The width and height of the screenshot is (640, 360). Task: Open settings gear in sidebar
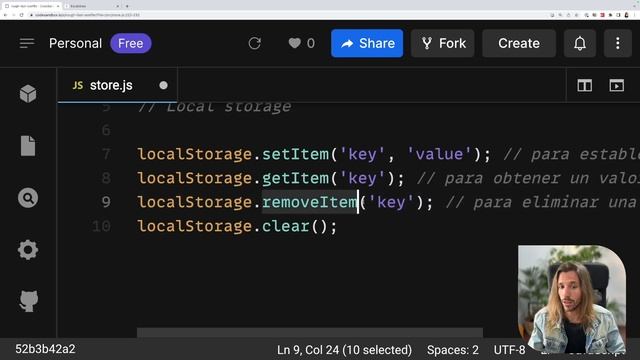[x=28, y=250]
